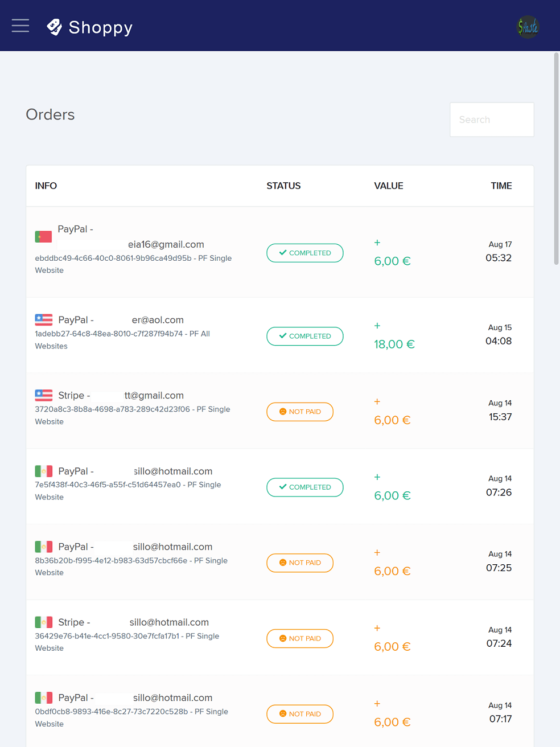The width and height of the screenshot is (560, 747).
Task: Click the COMPLETED badge for the 07:26 order
Action: click(x=305, y=487)
